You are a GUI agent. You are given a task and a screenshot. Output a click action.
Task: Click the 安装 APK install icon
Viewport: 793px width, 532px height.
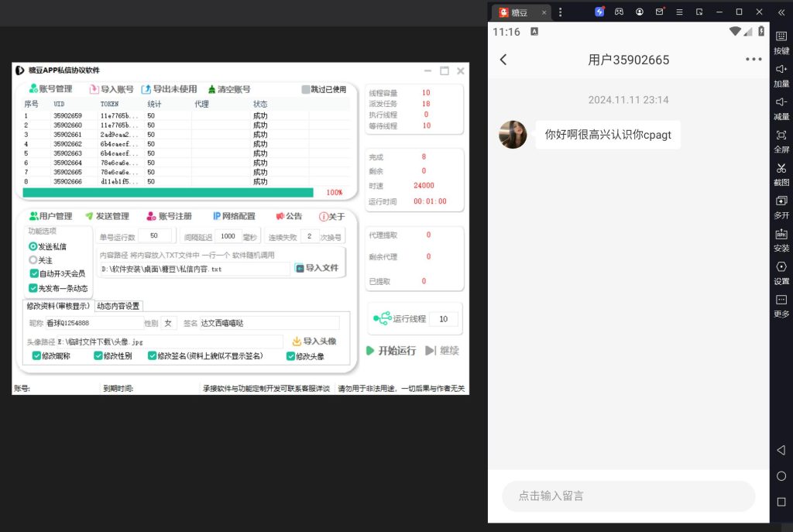pyautogui.click(x=781, y=234)
